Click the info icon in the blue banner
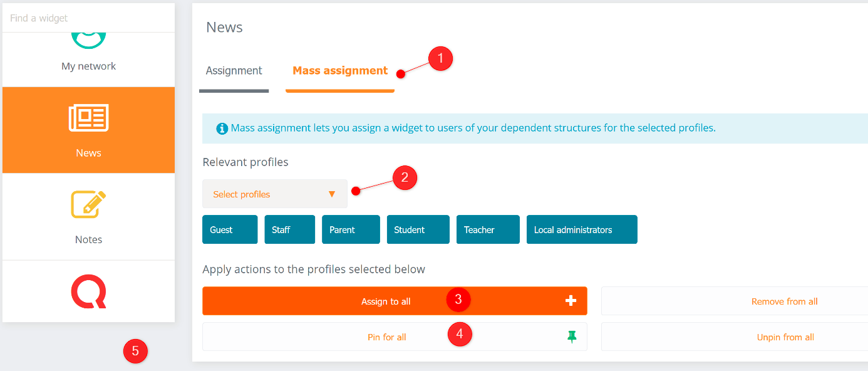The image size is (868, 371). [222, 128]
